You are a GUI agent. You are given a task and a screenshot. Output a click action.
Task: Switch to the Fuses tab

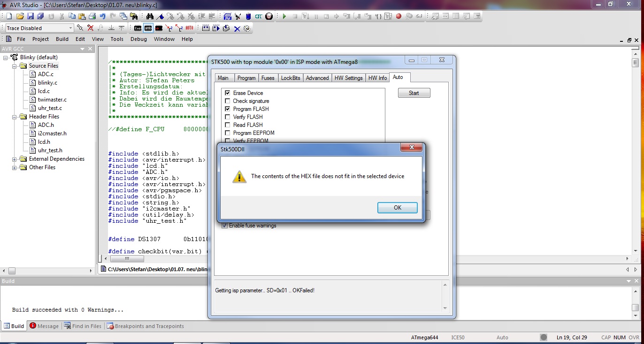click(268, 78)
